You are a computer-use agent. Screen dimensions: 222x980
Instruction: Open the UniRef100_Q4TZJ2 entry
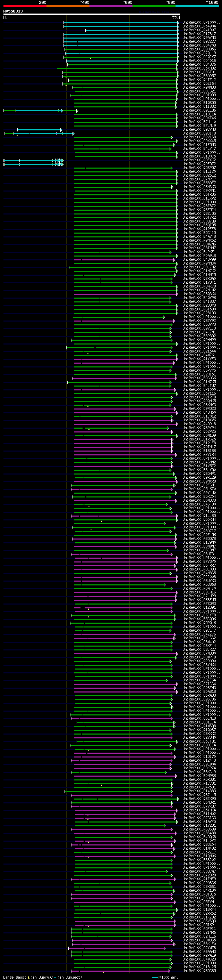click(x=199, y=80)
